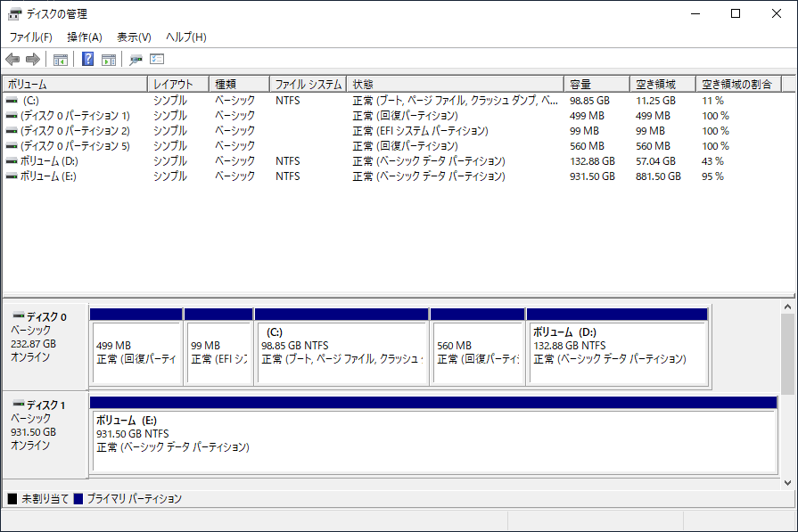The height and width of the screenshot is (532, 798).
Task: Click the toolbar icon right of the action pane icon
Action: pyautogui.click(x=136, y=60)
